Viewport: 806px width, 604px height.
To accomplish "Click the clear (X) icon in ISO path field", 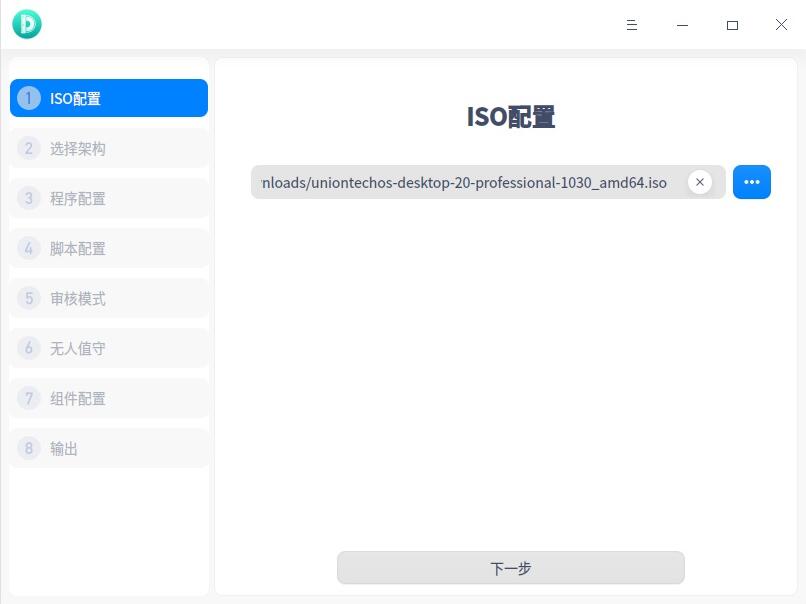I will point(700,182).
